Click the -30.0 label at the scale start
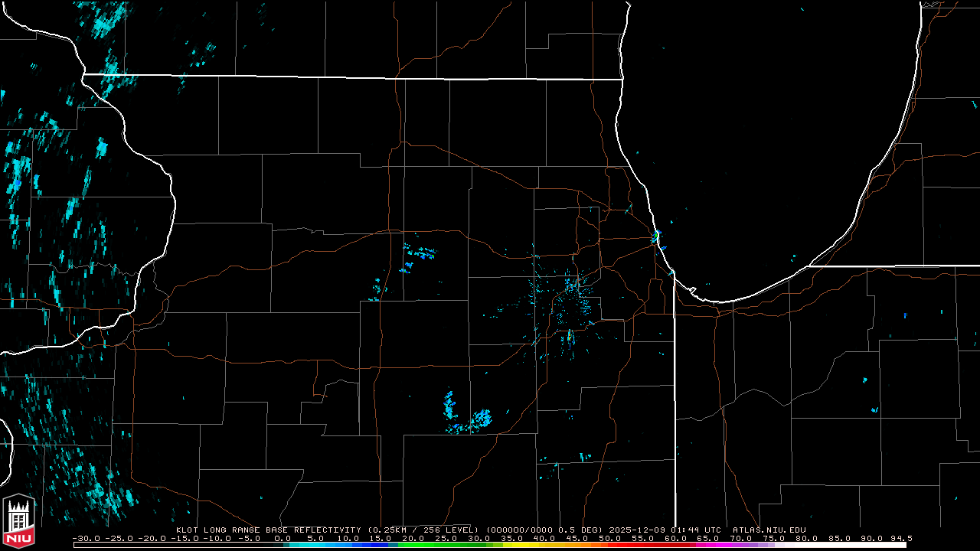This screenshot has width=980, height=551. click(85, 538)
